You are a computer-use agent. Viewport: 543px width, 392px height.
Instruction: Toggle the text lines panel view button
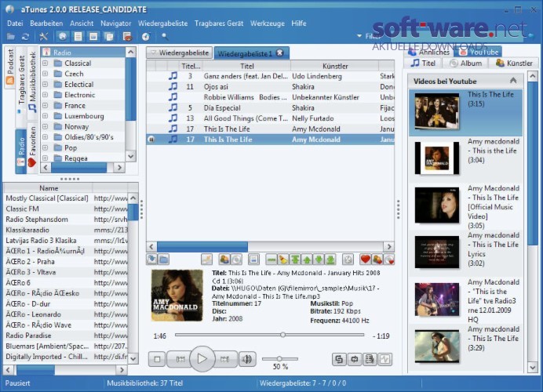(78, 36)
